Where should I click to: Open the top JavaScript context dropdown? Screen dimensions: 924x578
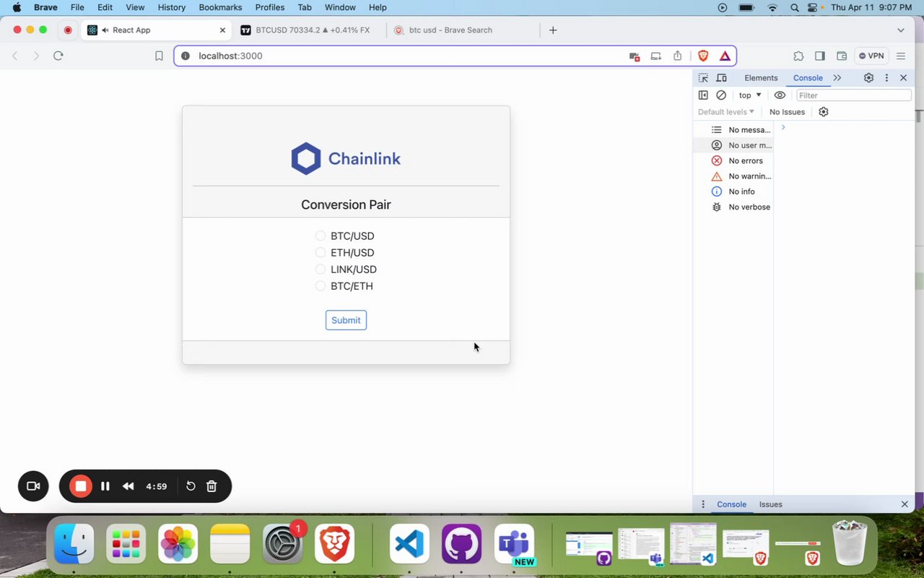[749, 95]
